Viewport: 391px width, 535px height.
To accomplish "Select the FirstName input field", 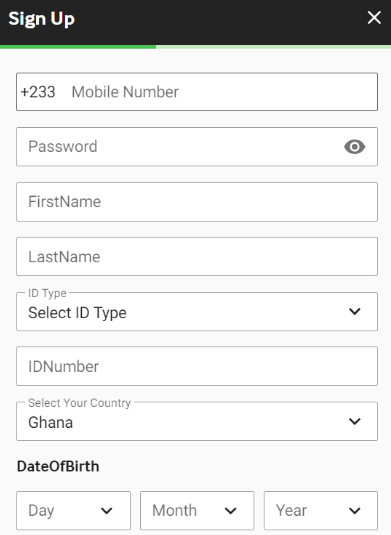I will click(x=197, y=202).
